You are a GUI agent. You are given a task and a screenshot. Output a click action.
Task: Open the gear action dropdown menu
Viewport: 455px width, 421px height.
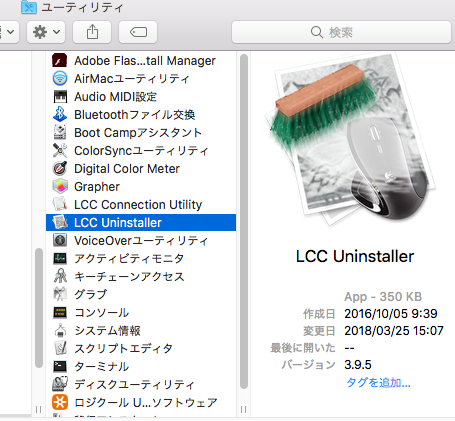(46, 32)
